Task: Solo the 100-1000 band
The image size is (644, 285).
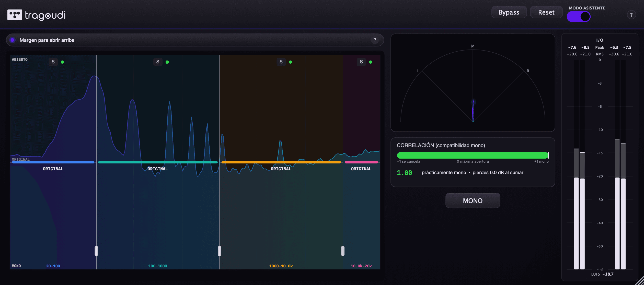Action: point(158,62)
